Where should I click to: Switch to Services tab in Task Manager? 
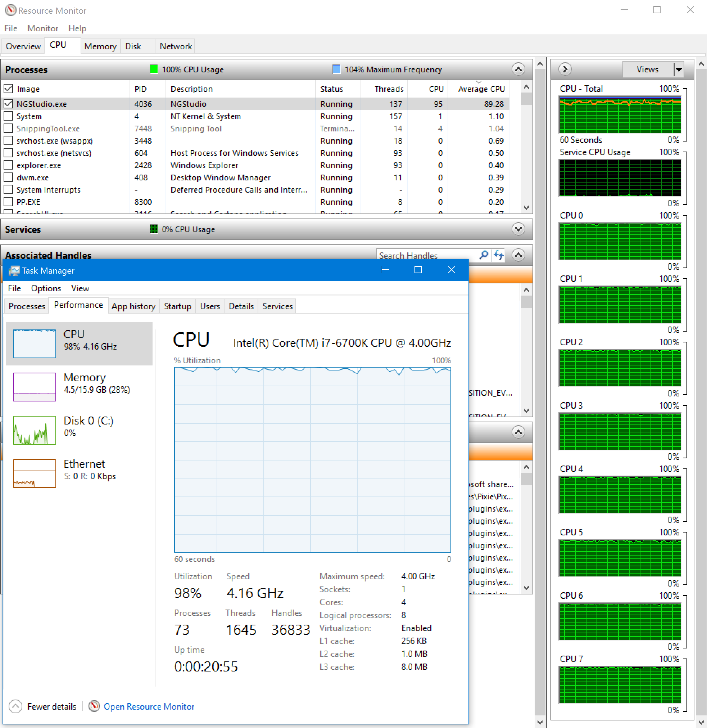tap(277, 306)
